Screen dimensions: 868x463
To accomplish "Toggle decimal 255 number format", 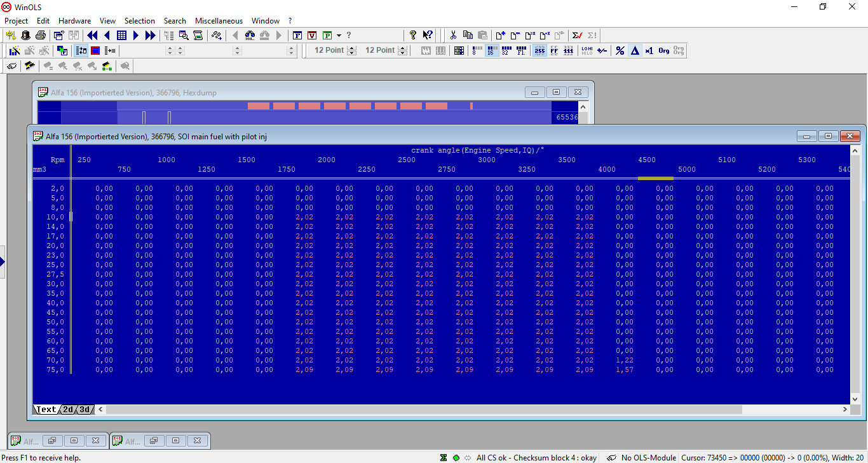I will coord(539,51).
